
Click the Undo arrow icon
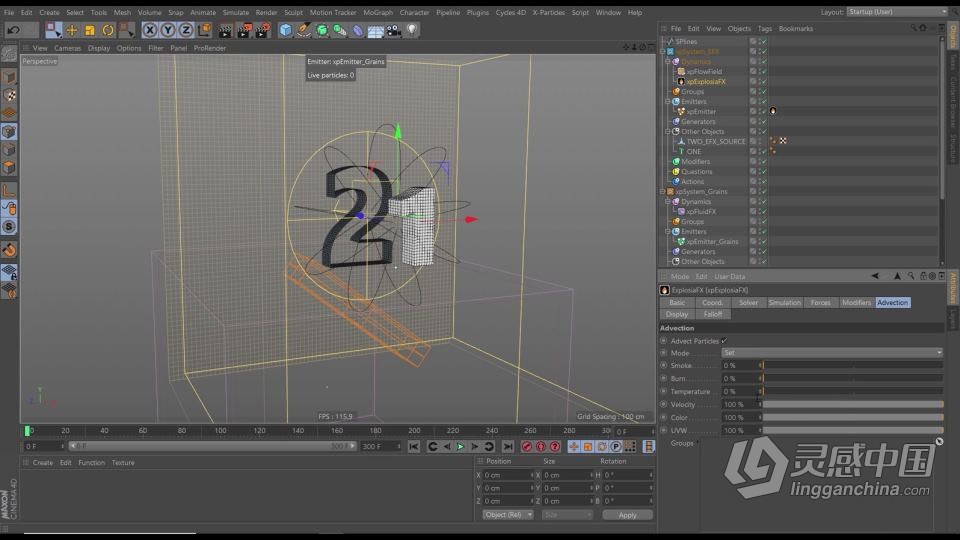tap(13, 29)
